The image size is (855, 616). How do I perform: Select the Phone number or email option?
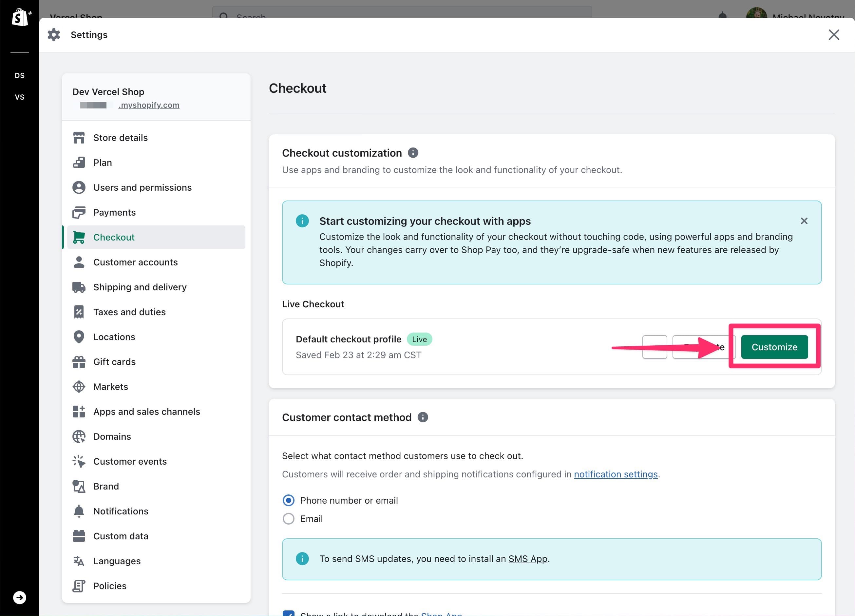click(288, 500)
